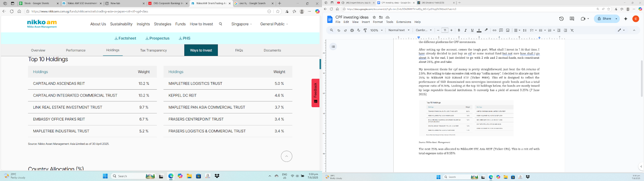The image size is (644, 181).
Task: Open the Format menu in Google Docs
Action: click(x=378, y=22)
